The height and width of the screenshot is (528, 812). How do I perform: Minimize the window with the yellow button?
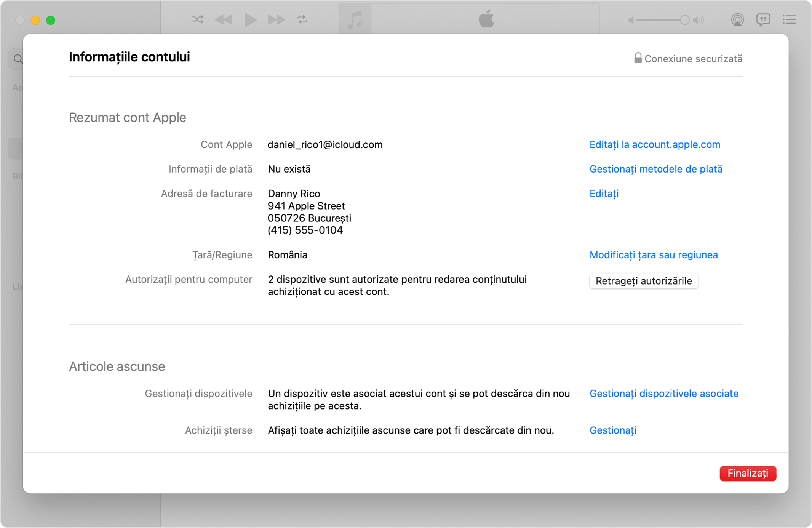click(x=35, y=20)
